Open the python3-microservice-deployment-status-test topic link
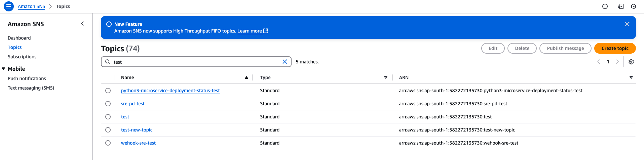Viewport: 644px width, 160px height. (x=170, y=91)
